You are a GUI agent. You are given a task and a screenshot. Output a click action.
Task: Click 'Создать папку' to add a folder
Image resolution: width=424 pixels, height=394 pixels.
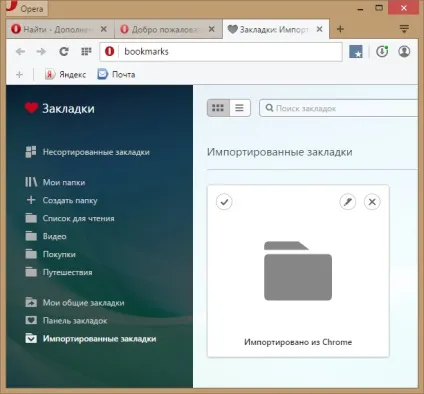(62, 200)
